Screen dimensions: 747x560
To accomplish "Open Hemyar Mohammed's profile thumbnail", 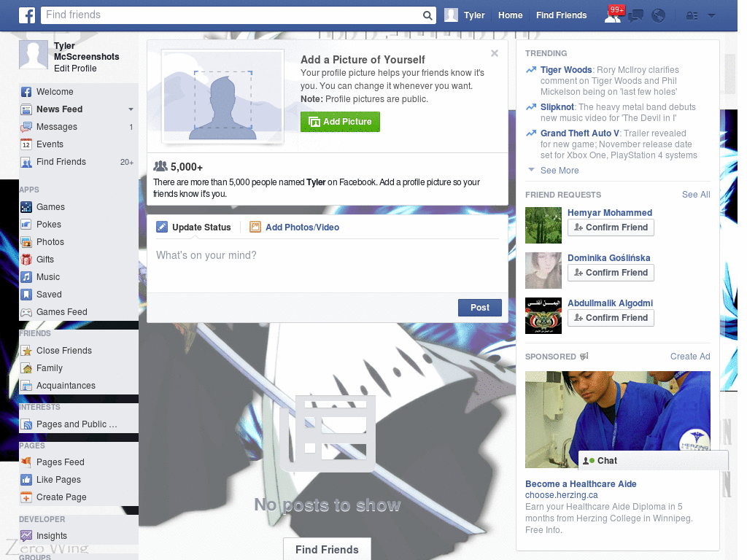I will [543, 225].
